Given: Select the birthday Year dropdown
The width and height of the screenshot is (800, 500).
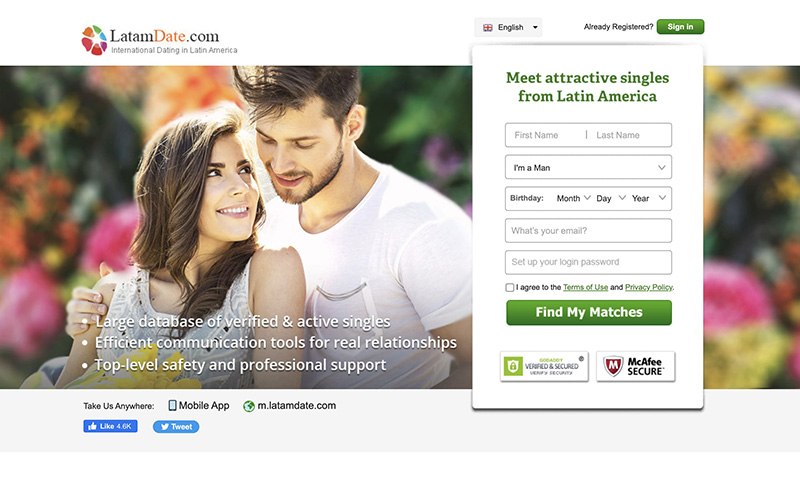Looking at the screenshot, I should click(x=648, y=198).
